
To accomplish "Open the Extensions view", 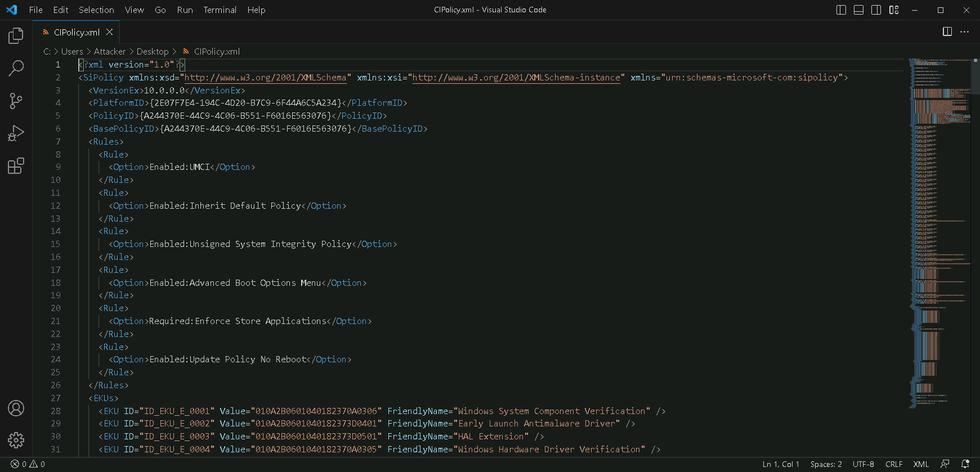I will click(x=16, y=166).
